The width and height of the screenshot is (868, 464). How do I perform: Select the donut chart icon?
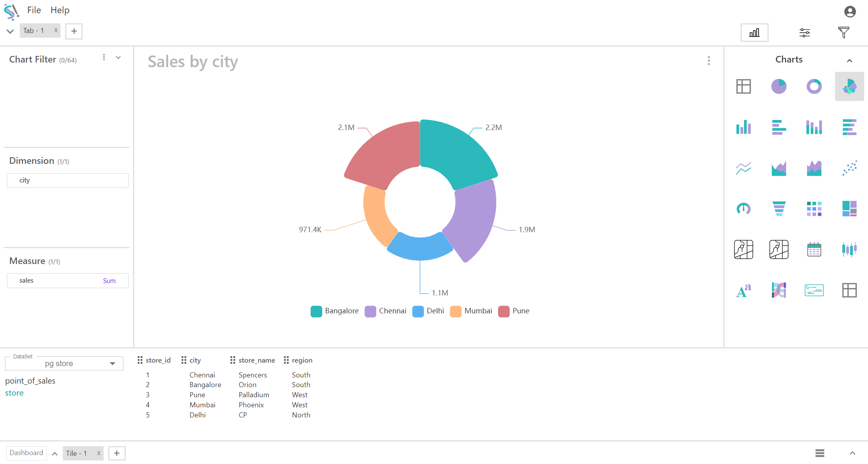point(814,86)
